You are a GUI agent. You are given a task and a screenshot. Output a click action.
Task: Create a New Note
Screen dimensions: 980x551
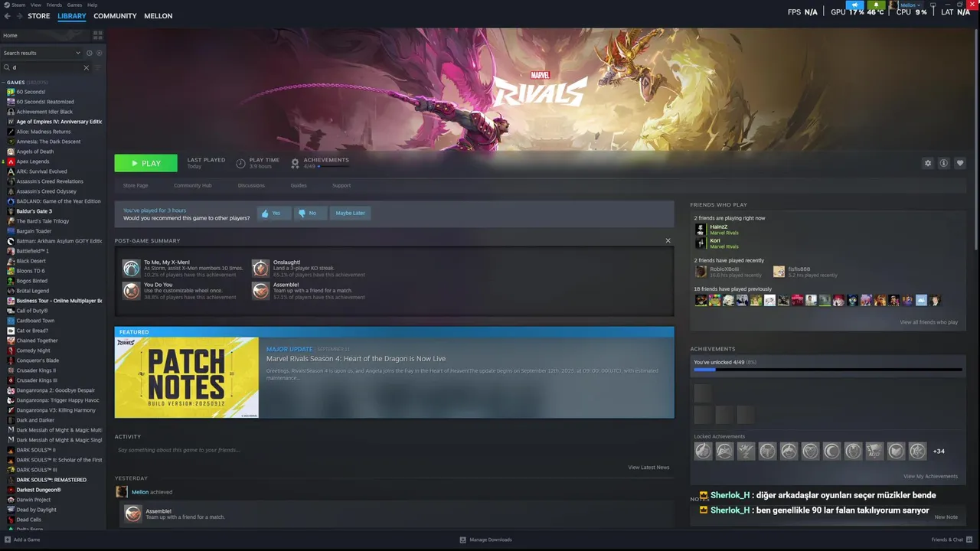pyautogui.click(x=946, y=517)
